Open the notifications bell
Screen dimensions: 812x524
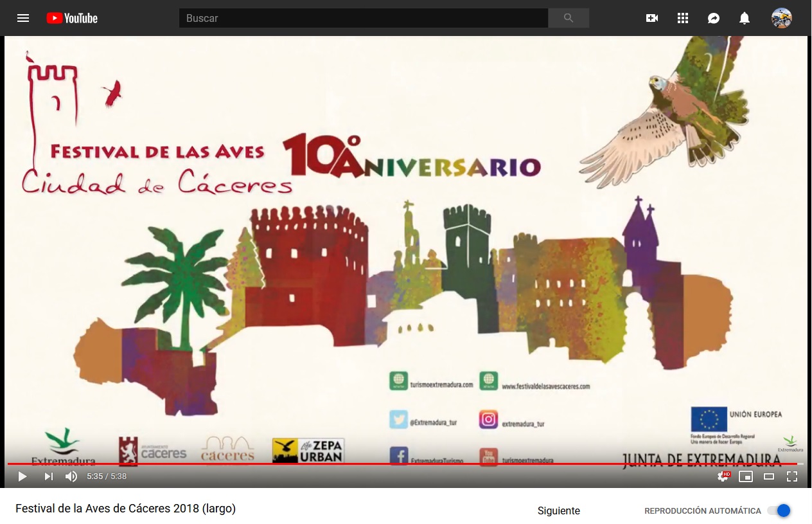(x=745, y=18)
